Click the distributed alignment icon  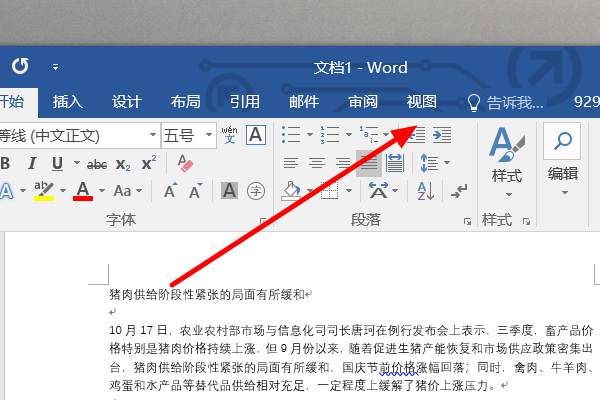pyautogui.click(x=395, y=163)
